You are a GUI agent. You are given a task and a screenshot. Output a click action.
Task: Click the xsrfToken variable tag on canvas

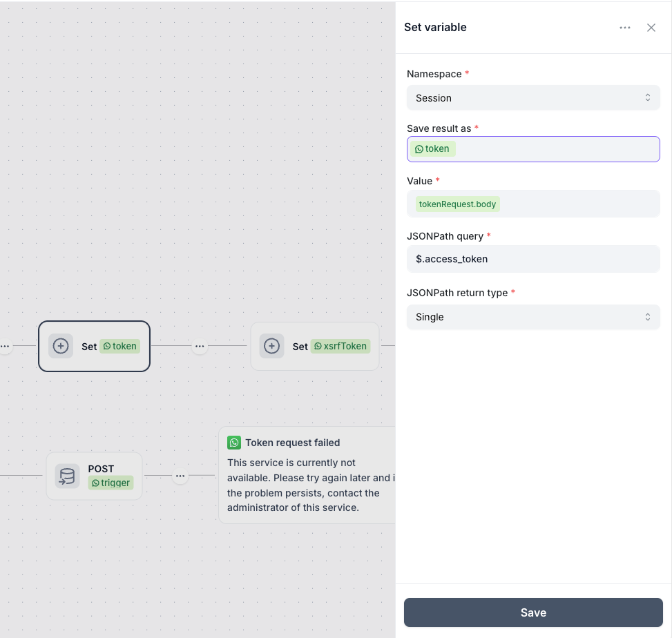340,346
